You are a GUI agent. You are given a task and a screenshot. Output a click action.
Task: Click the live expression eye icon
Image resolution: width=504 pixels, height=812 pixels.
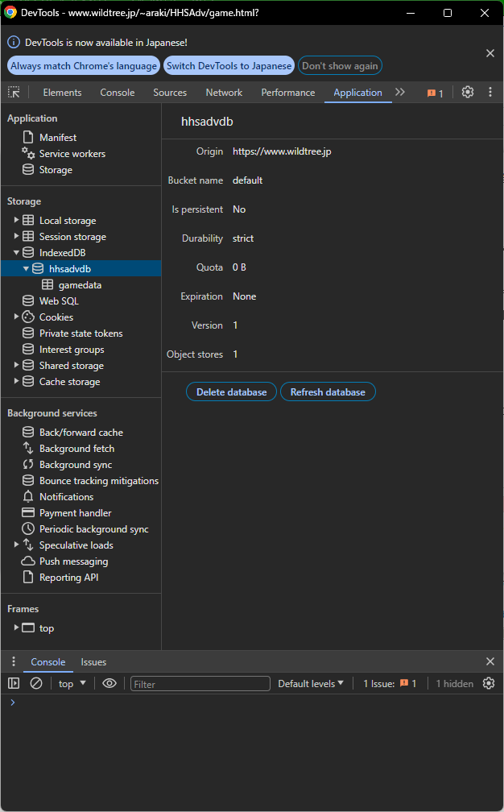(109, 683)
